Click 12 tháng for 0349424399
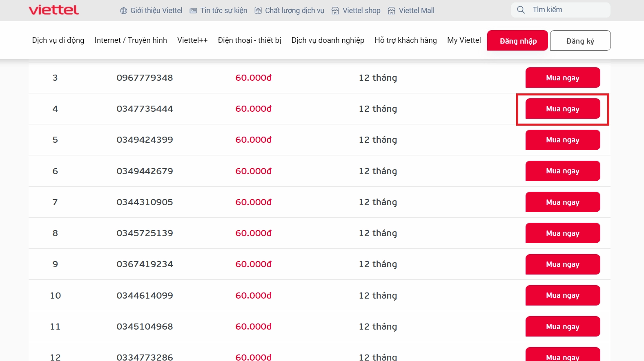This screenshot has height=361, width=644. point(378,140)
